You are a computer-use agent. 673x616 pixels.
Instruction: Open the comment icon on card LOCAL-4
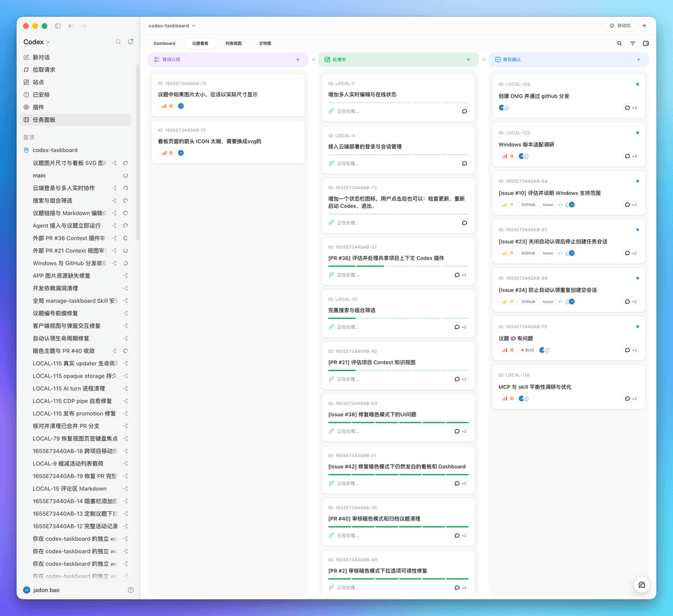(464, 163)
